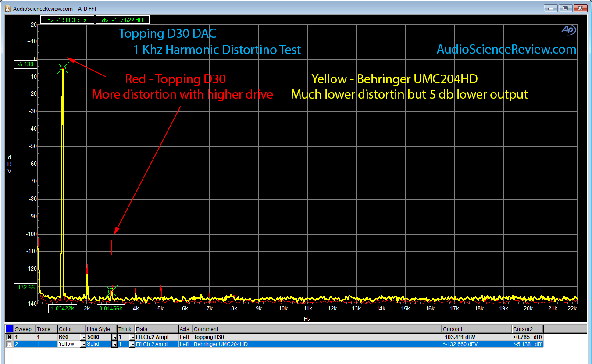Click the cursor marker at the 1 kHz peak

click(x=63, y=68)
